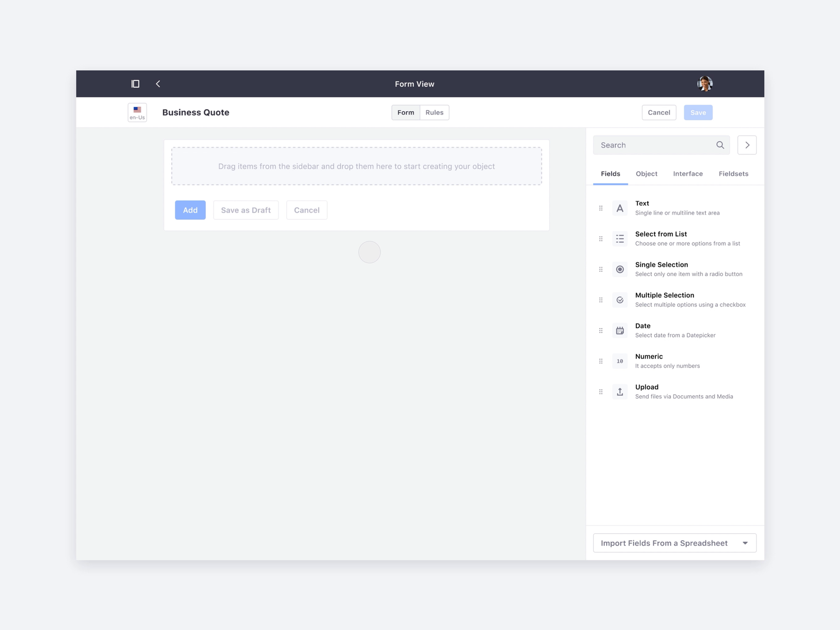This screenshot has width=840, height=630.
Task: Click the en-Us language flag selector
Action: tap(137, 112)
